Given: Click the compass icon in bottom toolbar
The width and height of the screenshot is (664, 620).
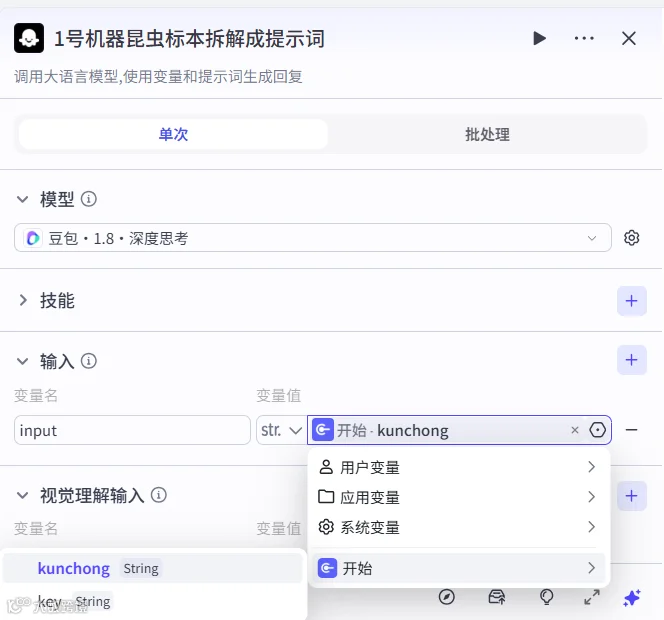Looking at the screenshot, I should tap(447, 597).
